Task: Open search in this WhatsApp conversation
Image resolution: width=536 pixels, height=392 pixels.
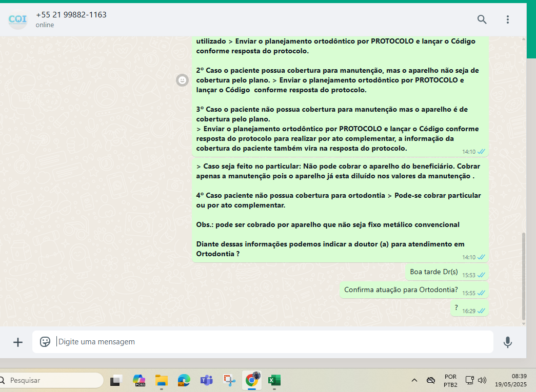Action: click(x=482, y=19)
